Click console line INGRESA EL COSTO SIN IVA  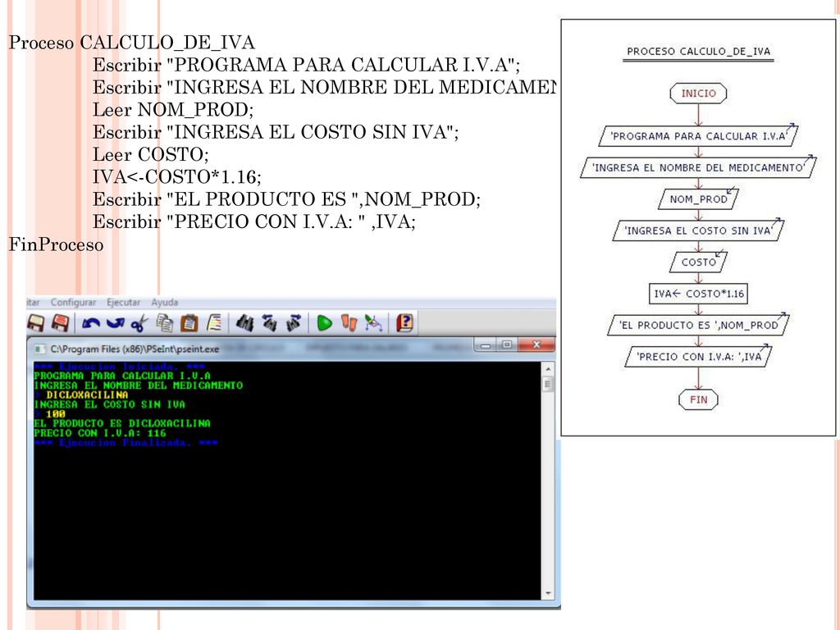pyautogui.click(x=109, y=404)
